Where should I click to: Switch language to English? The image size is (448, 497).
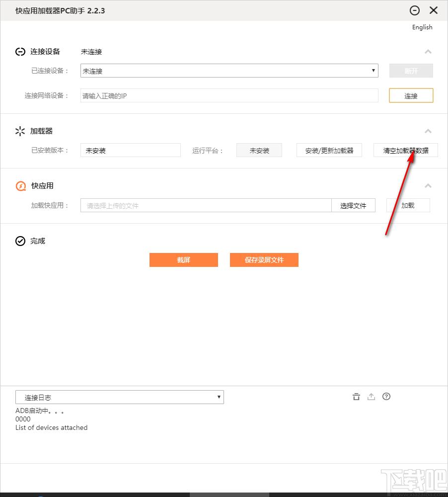[x=422, y=27]
